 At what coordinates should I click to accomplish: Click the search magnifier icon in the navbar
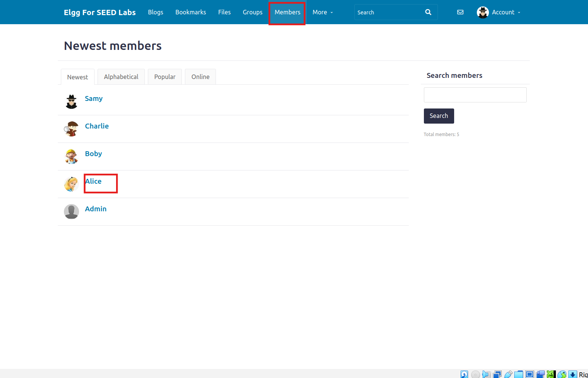428,12
